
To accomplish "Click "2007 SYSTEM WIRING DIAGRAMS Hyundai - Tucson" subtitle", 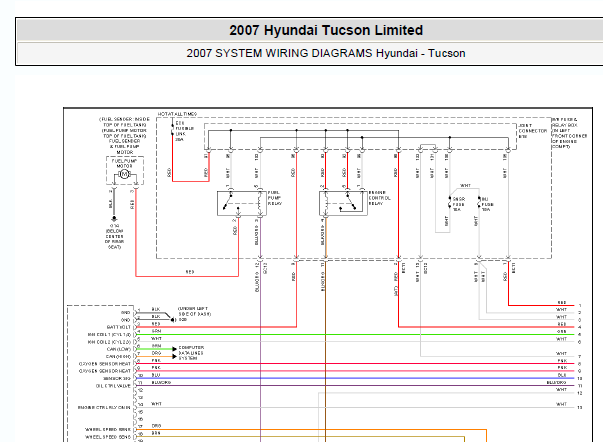I will [326, 53].
